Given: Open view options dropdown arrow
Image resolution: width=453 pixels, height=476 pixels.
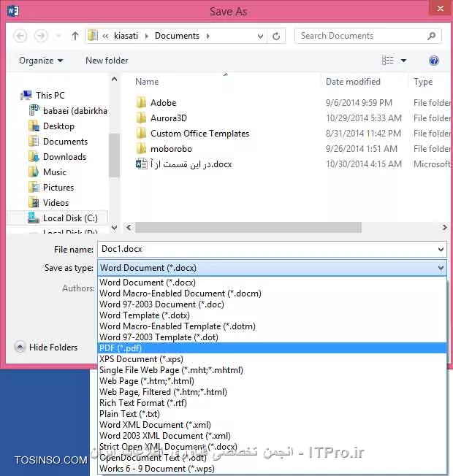Looking at the screenshot, I should click(403, 61).
